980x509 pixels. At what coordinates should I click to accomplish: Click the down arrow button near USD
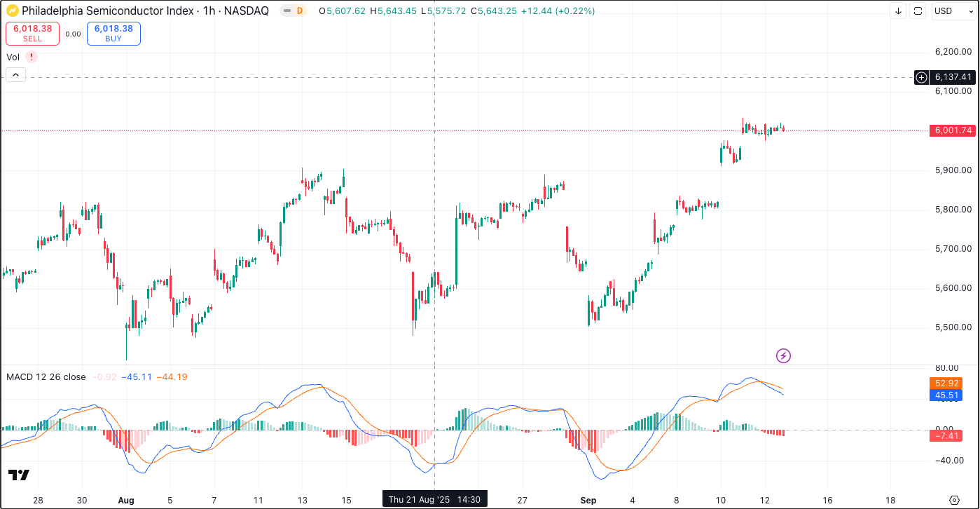(x=899, y=11)
